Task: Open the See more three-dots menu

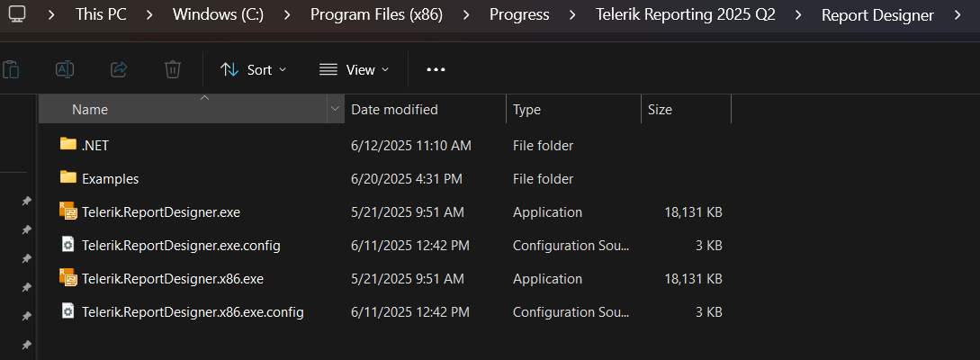Action: (436, 69)
